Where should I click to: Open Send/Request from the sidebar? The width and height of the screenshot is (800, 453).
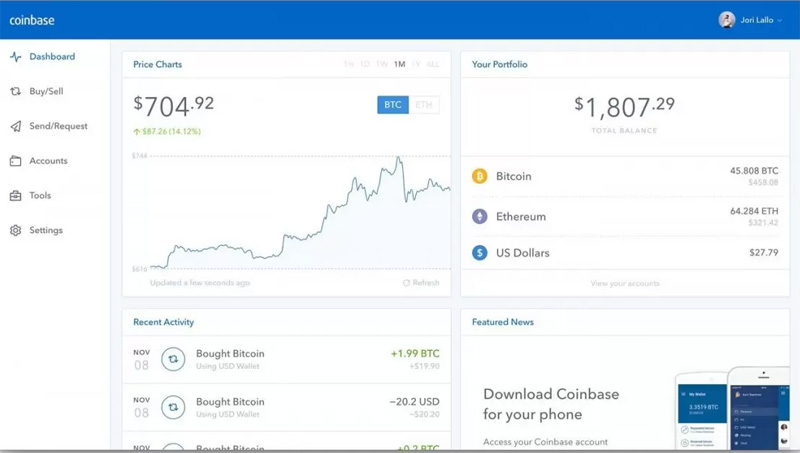click(58, 126)
